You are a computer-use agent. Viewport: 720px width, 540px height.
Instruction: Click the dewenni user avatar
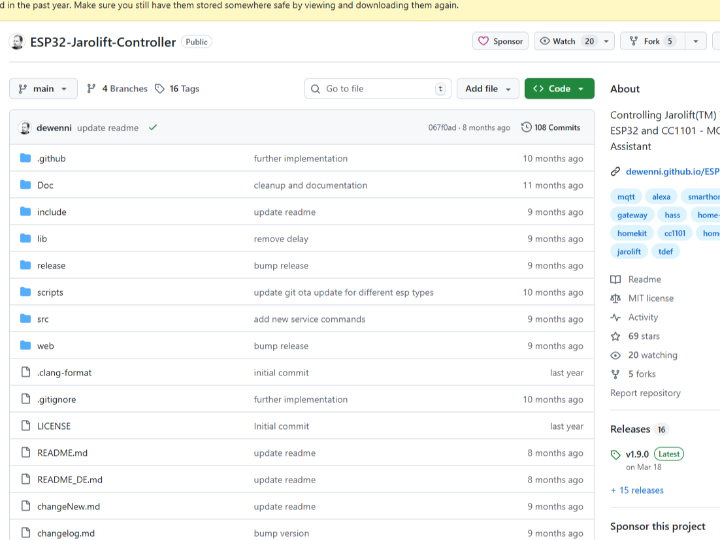click(25, 128)
